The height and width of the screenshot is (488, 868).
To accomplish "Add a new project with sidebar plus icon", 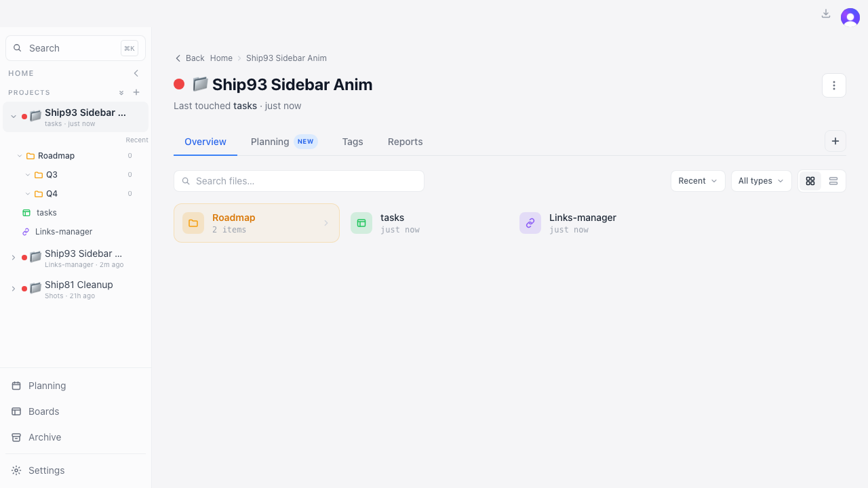I will (136, 92).
